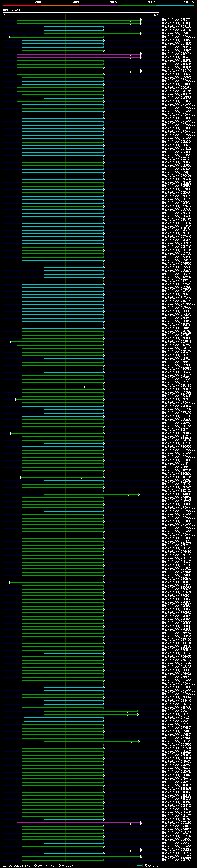Select UniRef100_Q6USB9 entry
The image size is (197, 868).
pyautogui.click(x=176, y=386)
